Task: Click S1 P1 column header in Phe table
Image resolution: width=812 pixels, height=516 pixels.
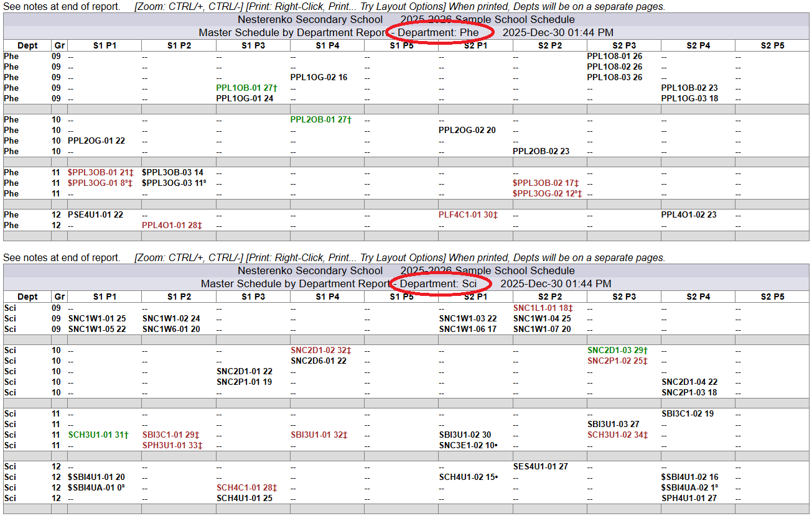Action: pyautogui.click(x=105, y=46)
